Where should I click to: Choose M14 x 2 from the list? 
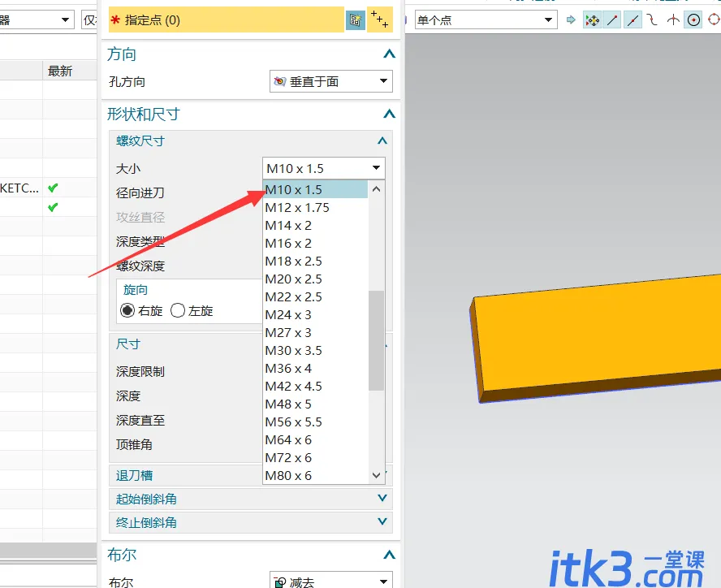(315, 226)
